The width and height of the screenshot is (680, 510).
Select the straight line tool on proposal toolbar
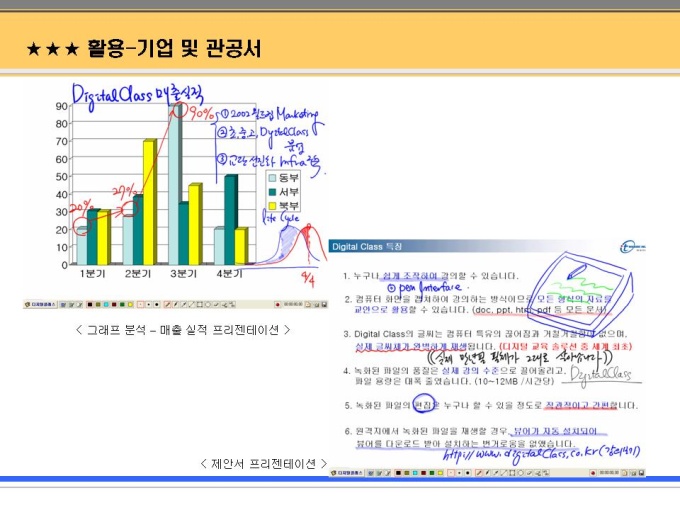[503, 473]
